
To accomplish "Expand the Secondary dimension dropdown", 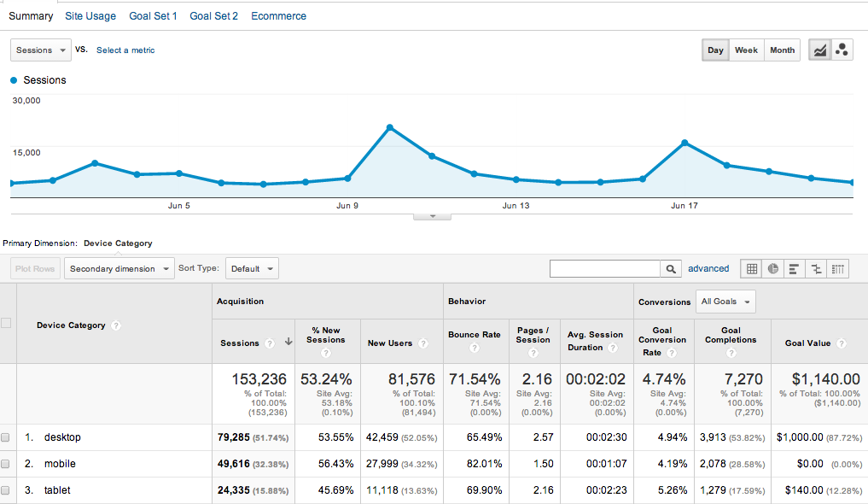I will point(119,268).
